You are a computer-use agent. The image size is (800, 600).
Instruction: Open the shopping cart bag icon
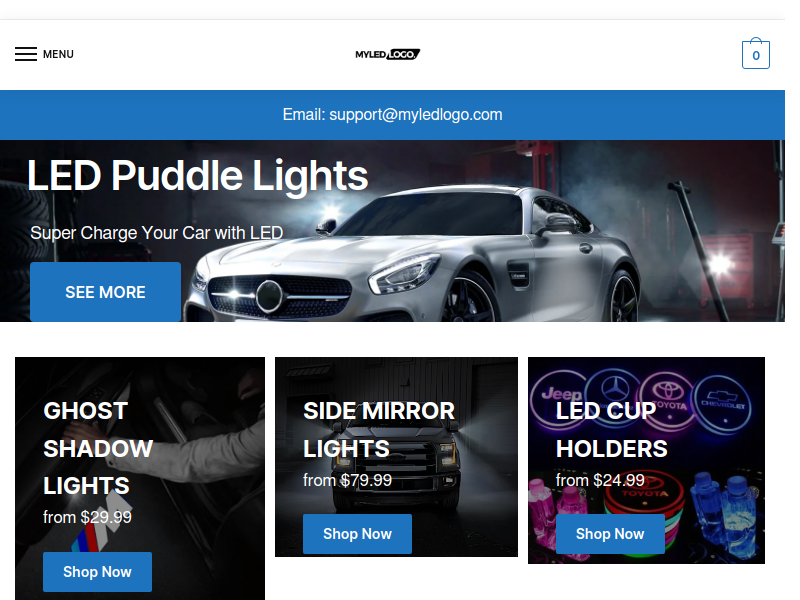click(x=756, y=54)
